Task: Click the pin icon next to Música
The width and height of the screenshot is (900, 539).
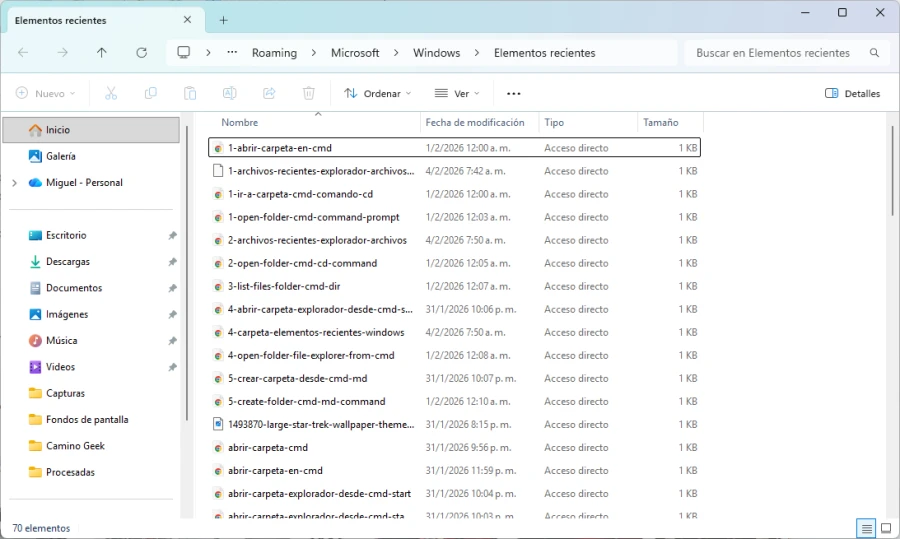Action: click(x=172, y=341)
